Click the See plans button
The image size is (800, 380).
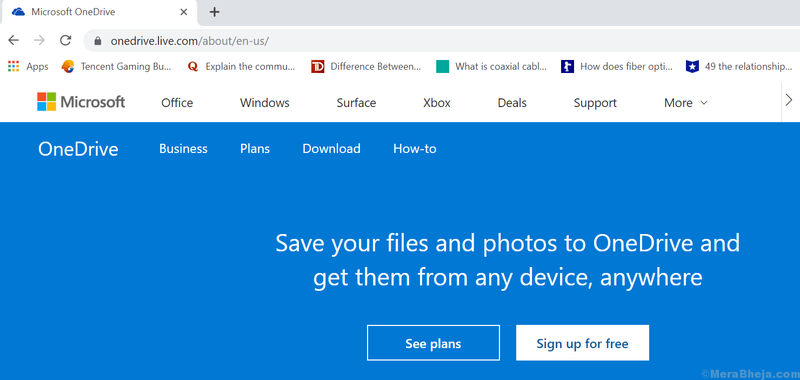point(433,343)
